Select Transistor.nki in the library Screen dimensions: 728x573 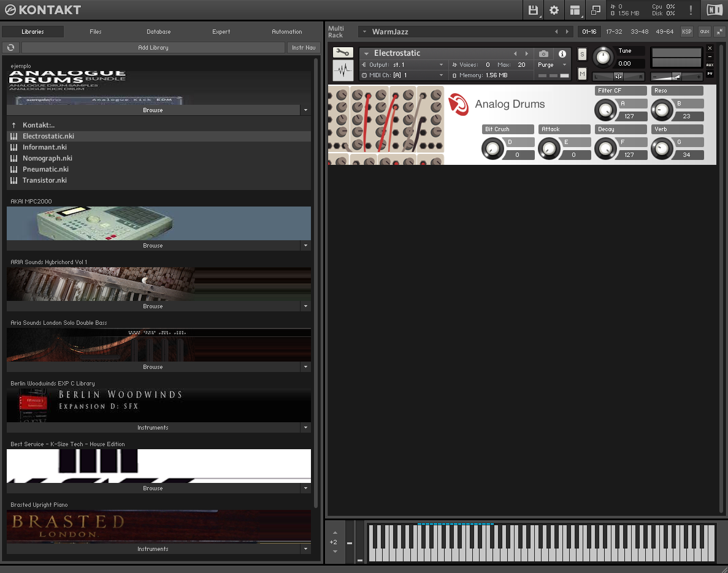tap(159, 181)
